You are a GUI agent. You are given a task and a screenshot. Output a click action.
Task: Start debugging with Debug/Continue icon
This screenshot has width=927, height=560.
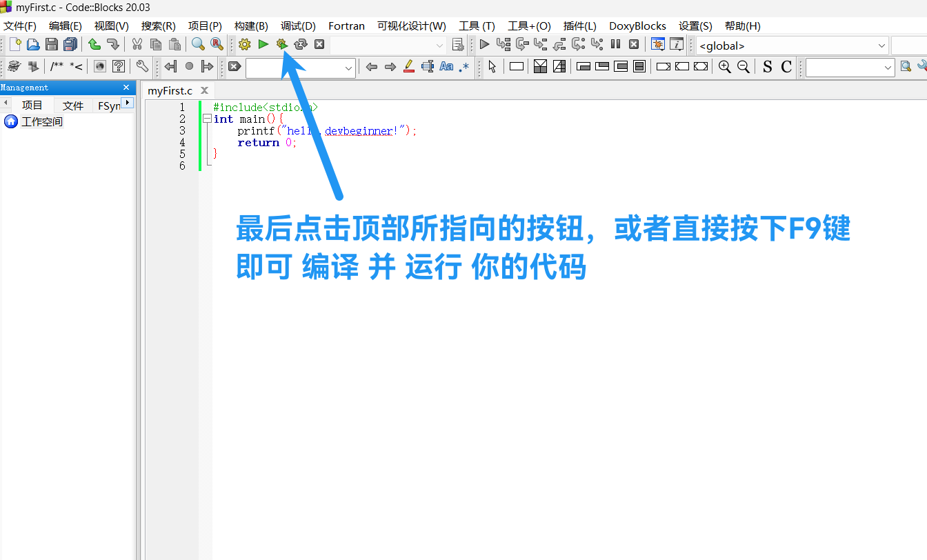[x=484, y=44]
